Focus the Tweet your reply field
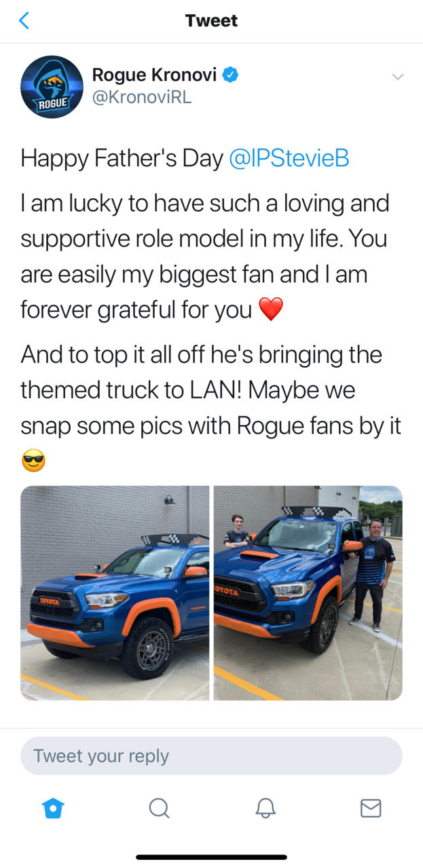423x868 pixels. click(211, 755)
